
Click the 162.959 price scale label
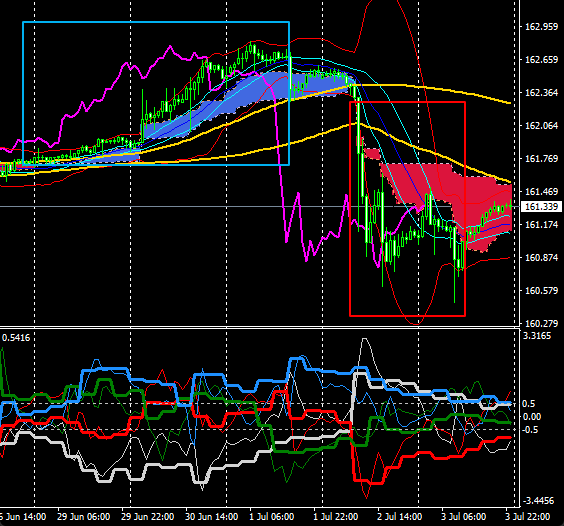click(x=541, y=27)
